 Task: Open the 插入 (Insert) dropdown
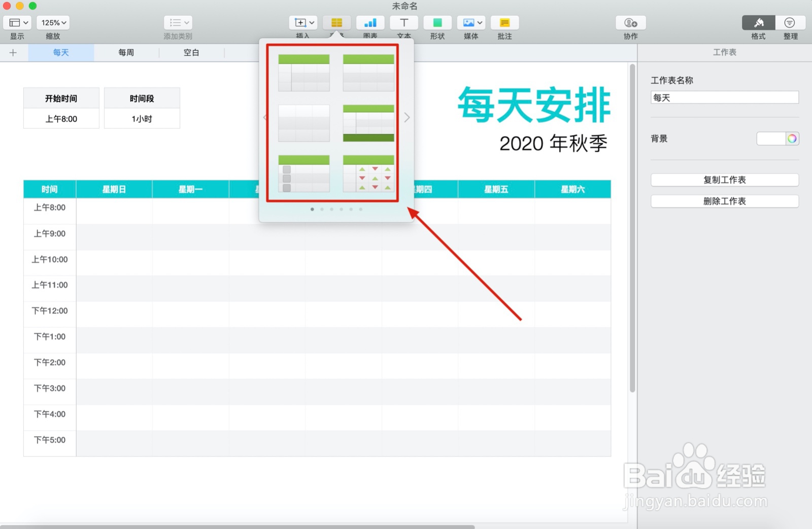(x=302, y=22)
